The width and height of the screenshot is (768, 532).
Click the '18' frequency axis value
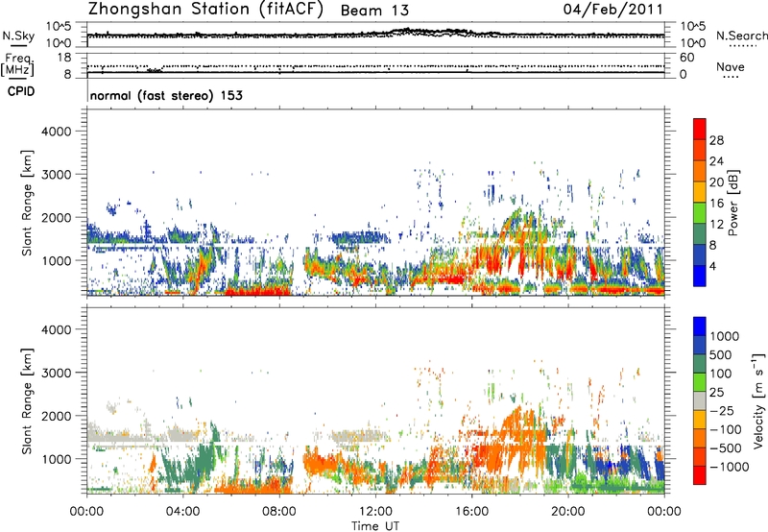click(x=64, y=58)
